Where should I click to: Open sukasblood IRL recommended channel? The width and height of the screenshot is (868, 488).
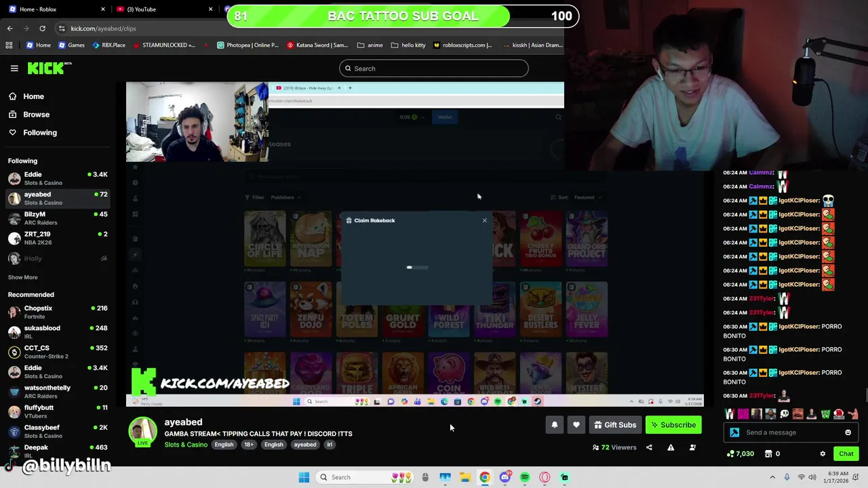point(58,332)
